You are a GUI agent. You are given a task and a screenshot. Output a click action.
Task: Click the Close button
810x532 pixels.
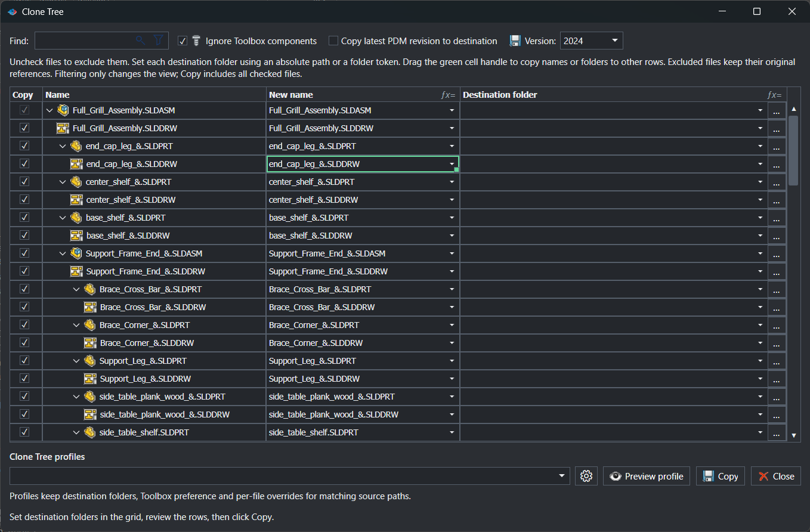[776, 476]
